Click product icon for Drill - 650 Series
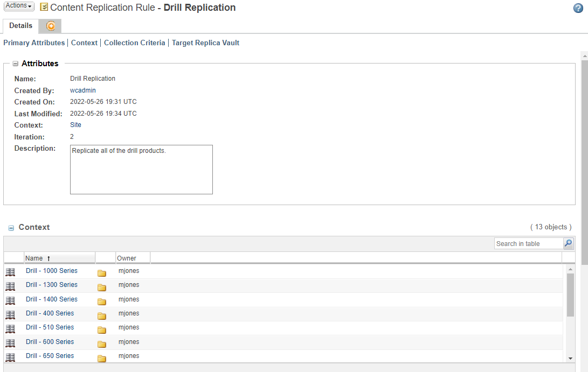 (x=10, y=357)
